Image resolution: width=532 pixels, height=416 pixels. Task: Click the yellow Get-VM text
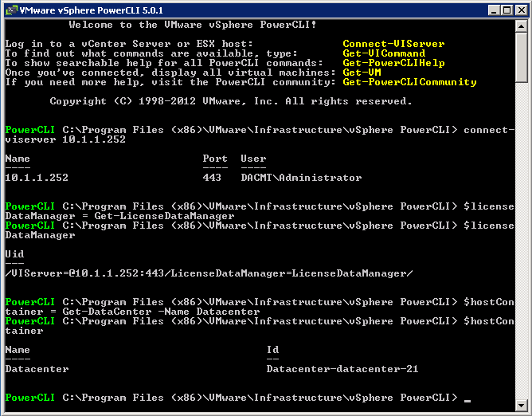coord(362,73)
